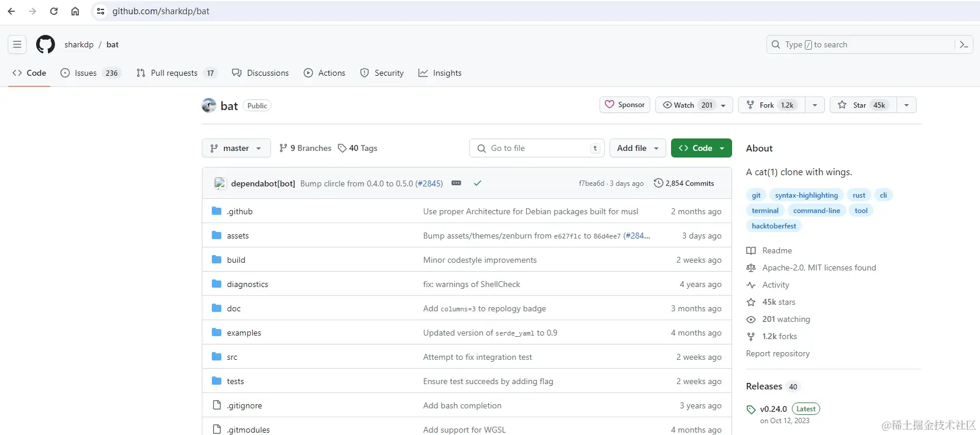Open the latest commit message ellipsis

pos(456,183)
